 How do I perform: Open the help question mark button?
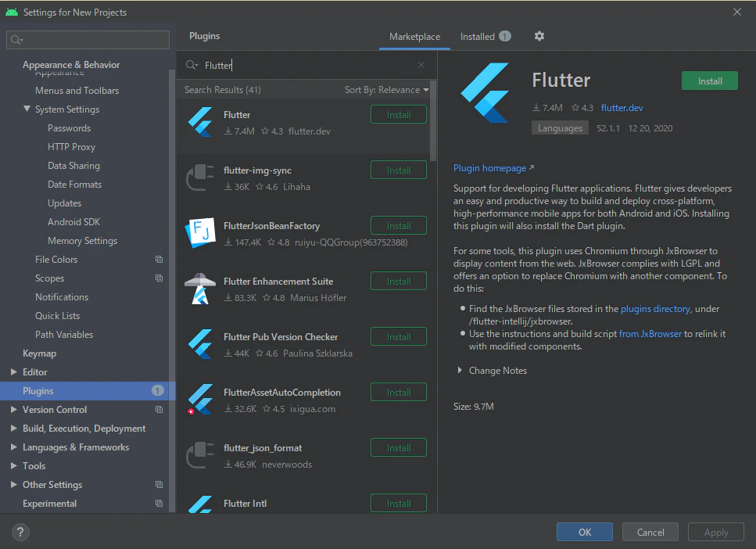[x=20, y=532]
